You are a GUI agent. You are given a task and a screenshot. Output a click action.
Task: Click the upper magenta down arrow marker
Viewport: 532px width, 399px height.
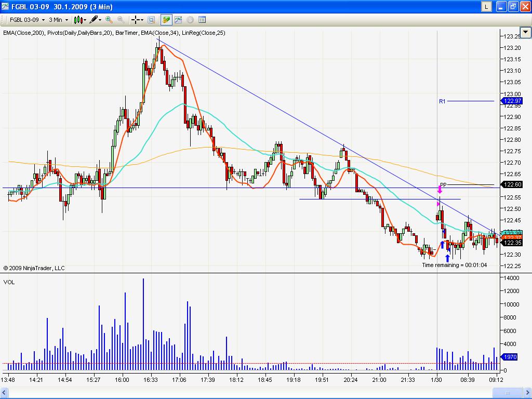pyautogui.click(x=440, y=189)
